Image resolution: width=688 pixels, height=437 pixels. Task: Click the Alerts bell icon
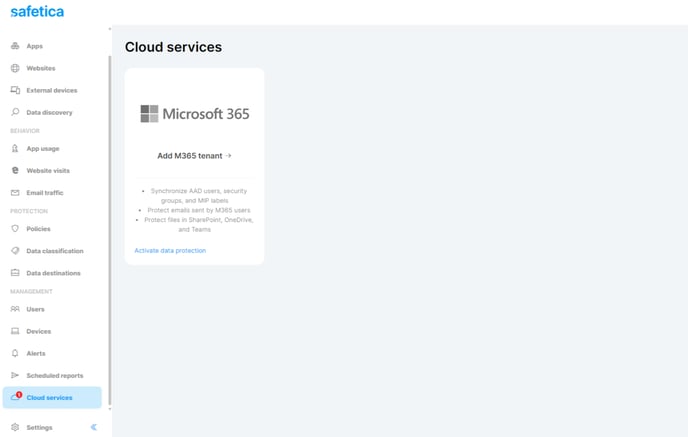coord(15,353)
